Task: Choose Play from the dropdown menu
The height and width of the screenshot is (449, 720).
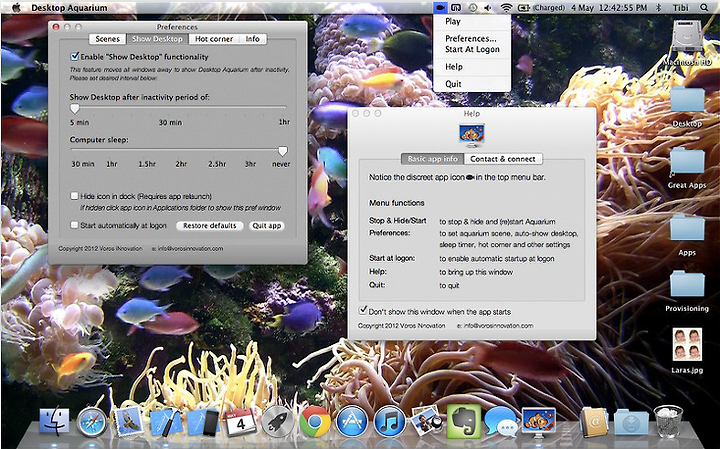Action: [x=472, y=22]
